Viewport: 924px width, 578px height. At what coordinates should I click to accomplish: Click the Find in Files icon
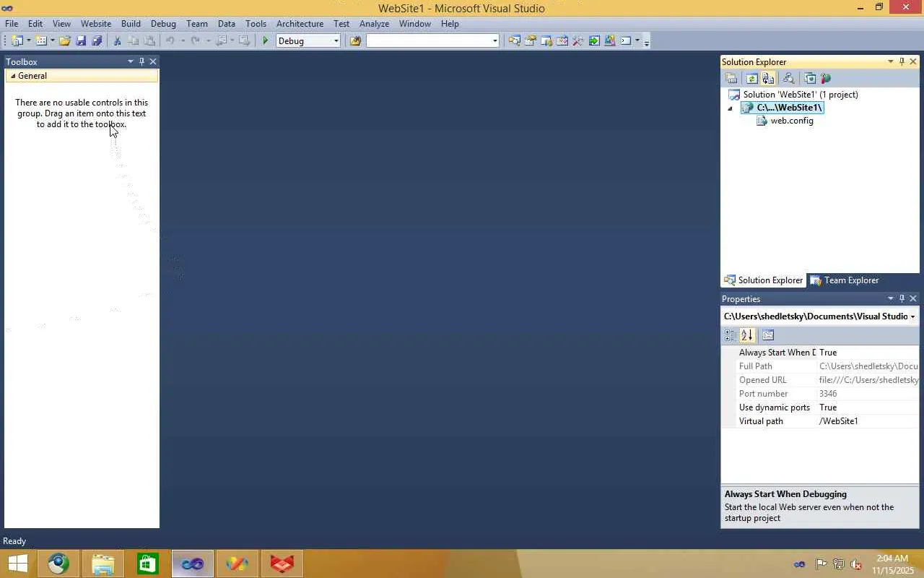click(x=355, y=41)
